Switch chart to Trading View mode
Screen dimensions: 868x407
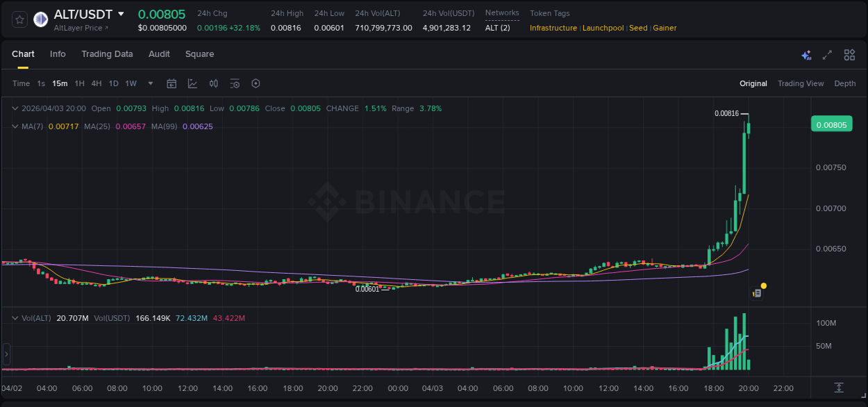coord(801,83)
